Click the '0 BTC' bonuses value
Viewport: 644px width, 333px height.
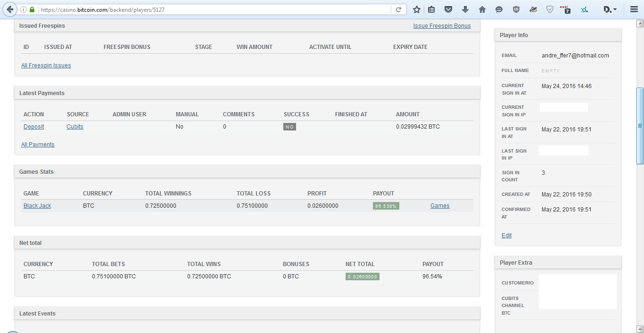[291, 276]
